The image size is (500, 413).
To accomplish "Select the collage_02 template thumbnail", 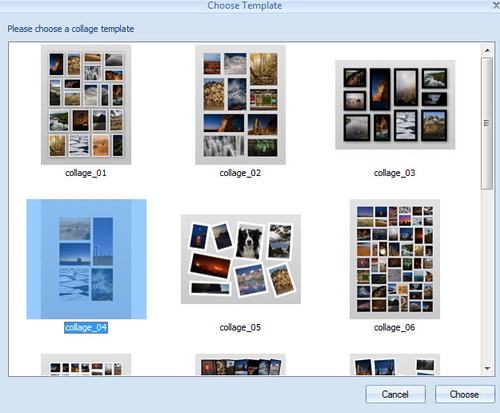I will 240,105.
